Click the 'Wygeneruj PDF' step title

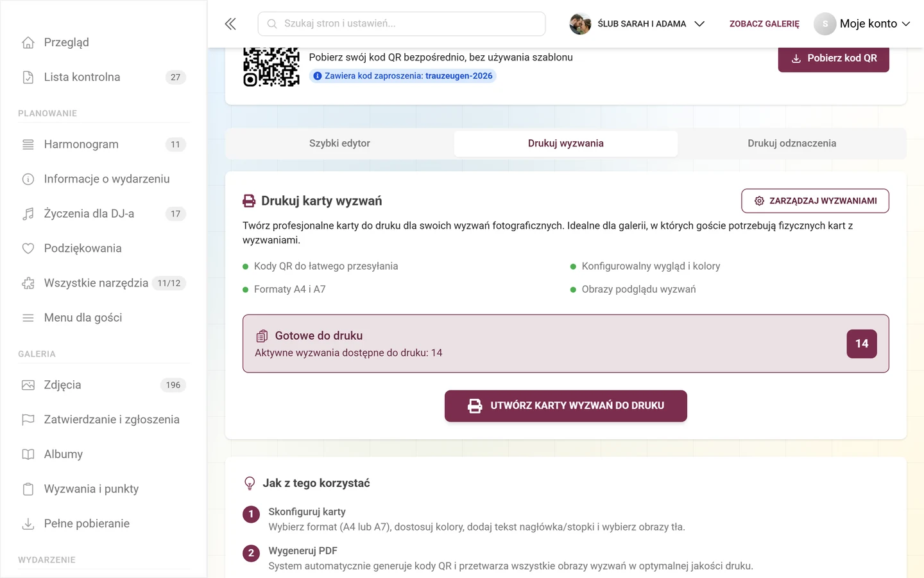tap(303, 551)
